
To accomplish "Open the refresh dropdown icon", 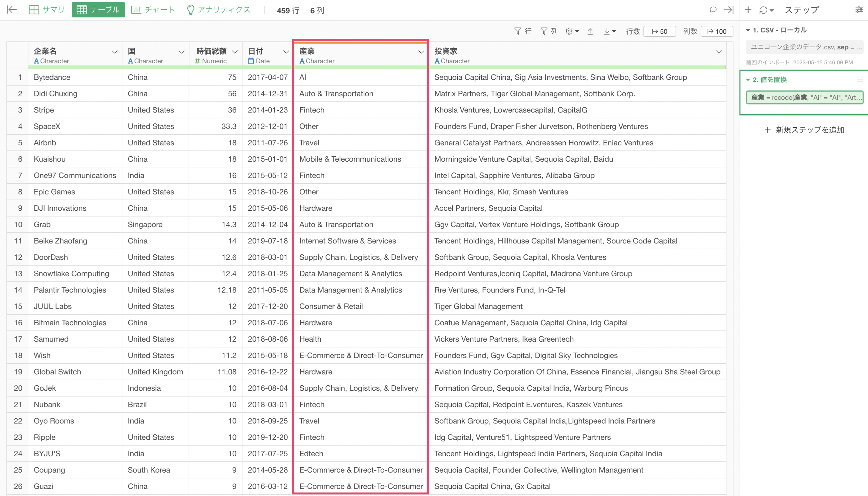I will tap(766, 10).
